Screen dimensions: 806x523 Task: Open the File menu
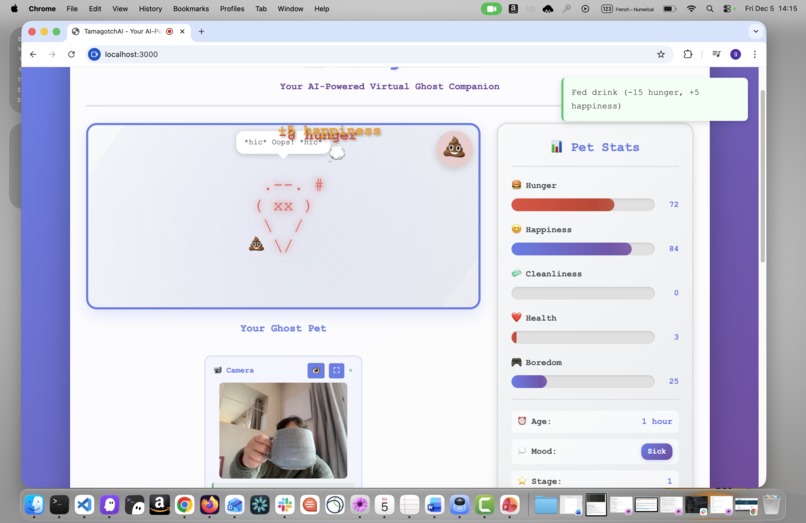(x=72, y=9)
